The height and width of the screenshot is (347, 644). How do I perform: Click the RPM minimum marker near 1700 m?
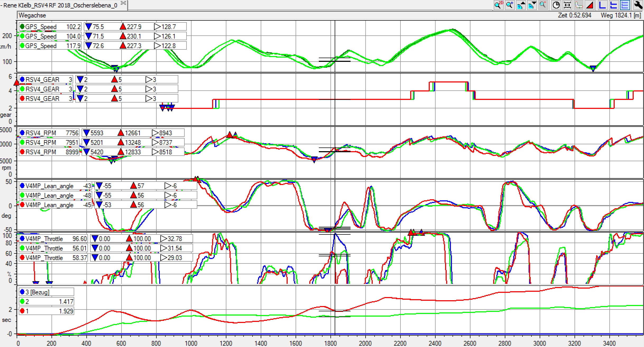pos(314,160)
